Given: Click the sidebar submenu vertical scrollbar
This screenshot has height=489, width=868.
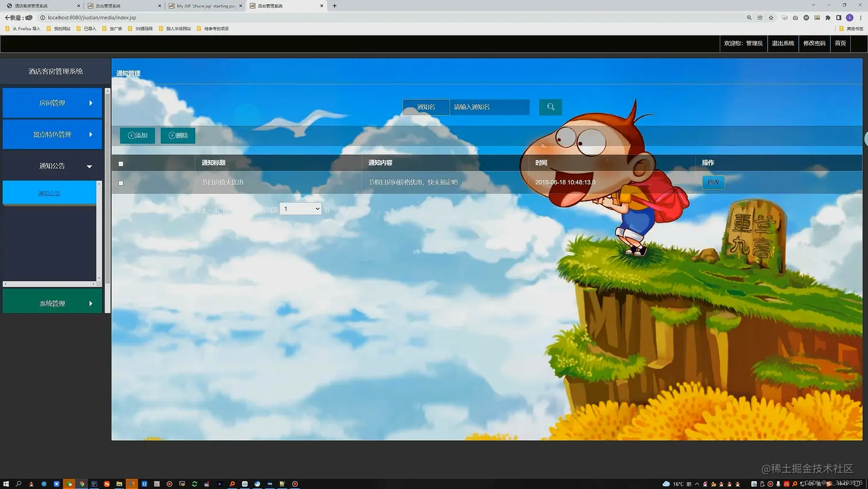Looking at the screenshot, I should [x=99, y=230].
